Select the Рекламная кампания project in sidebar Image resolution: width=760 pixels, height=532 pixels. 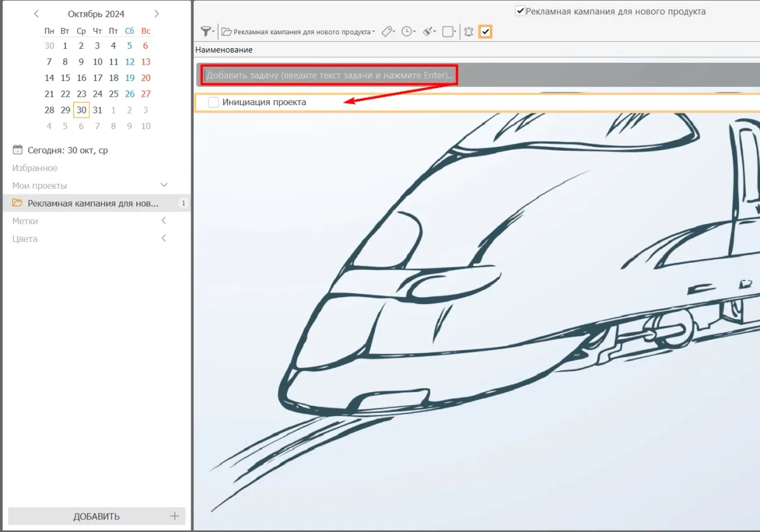[92, 203]
